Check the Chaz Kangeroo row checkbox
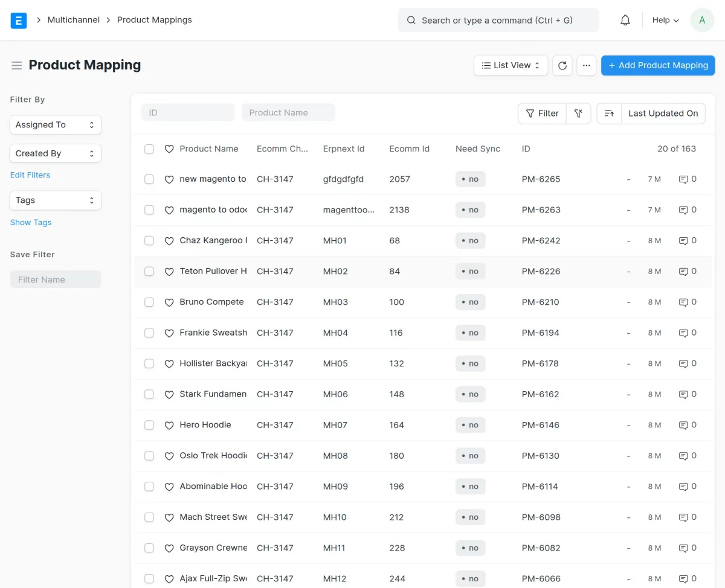Image resolution: width=725 pixels, height=588 pixels. (x=149, y=241)
